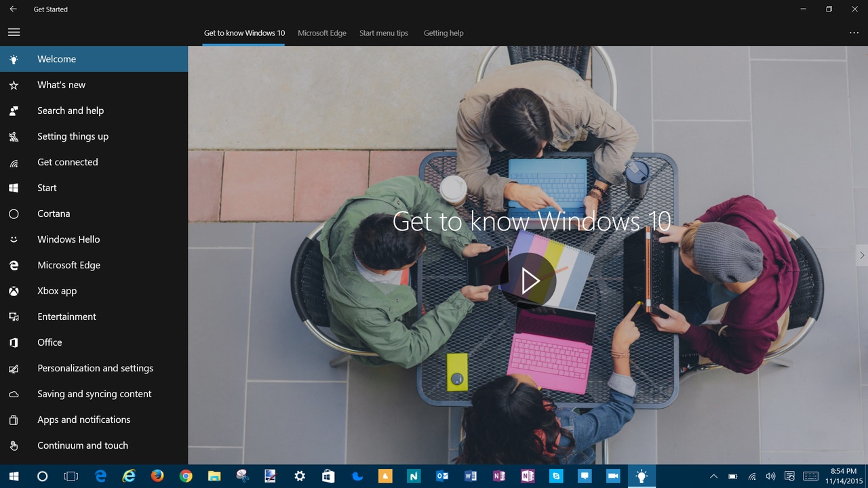
Task: Open Personalization and settings section
Action: click(94, 368)
